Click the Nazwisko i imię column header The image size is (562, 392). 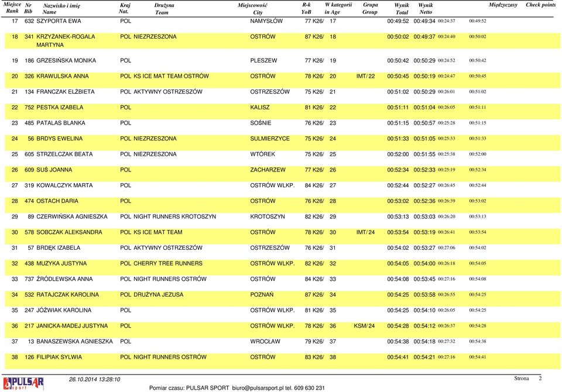61,9
